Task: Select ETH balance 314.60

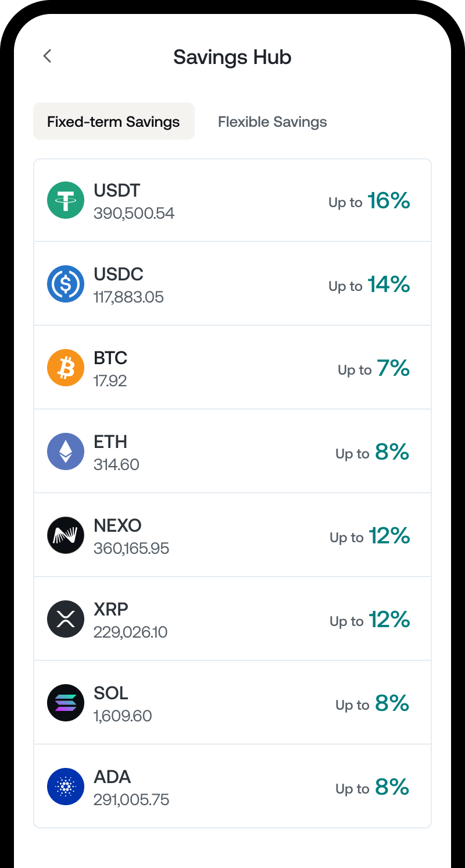Action: pyautogui.click(x=116, y=464)
